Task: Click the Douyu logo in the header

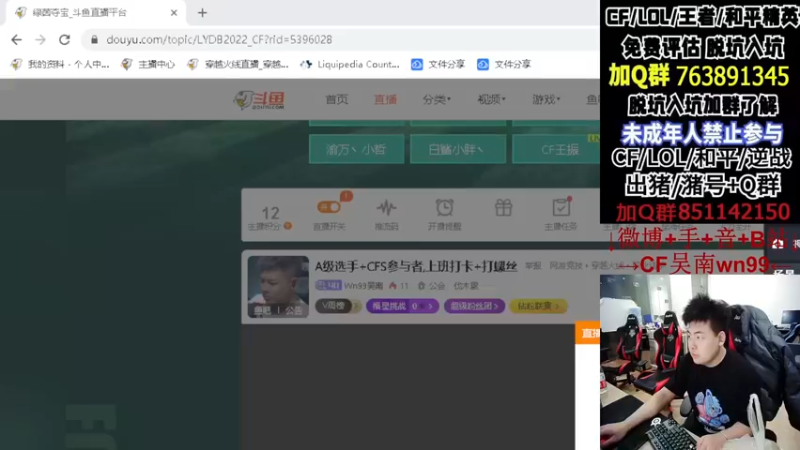Action: point(259,100)
